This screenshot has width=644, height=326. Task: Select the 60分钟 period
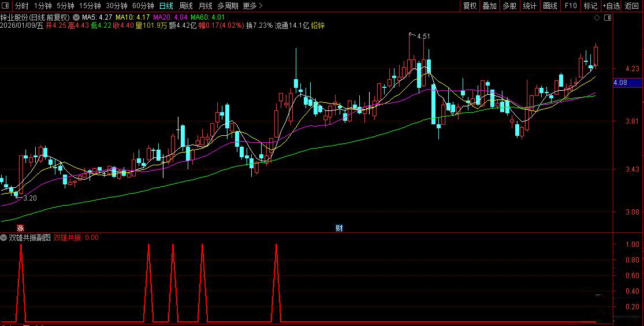[143, 6]
